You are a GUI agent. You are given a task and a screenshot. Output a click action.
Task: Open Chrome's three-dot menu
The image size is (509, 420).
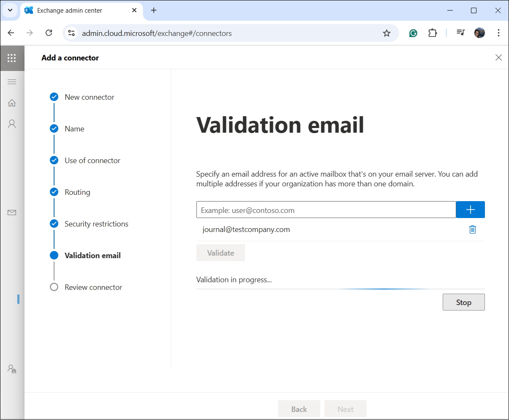[x=498, y=33]
